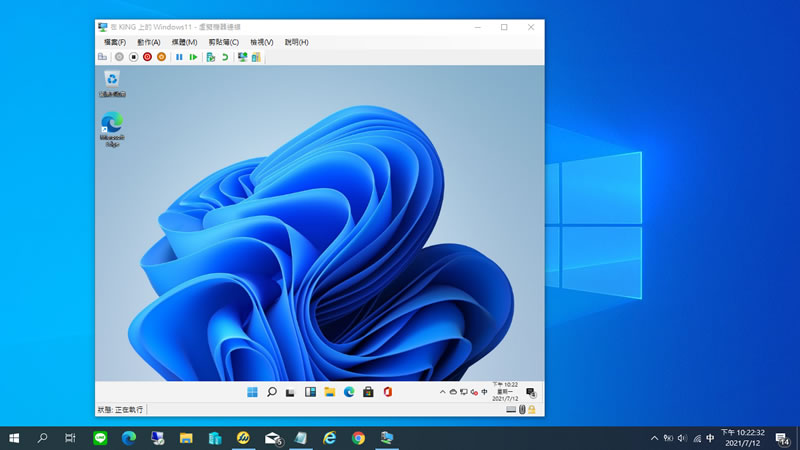Switch to Hyper-V VM connection taskbar icon
Viewport: 800px width, 450px height.
pyautogui.click(x=387, y=438)
